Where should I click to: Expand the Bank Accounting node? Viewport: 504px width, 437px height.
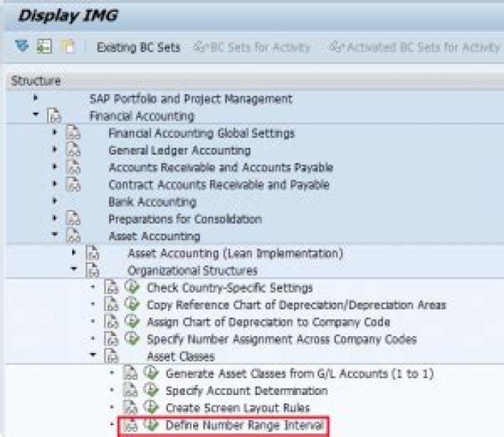pyautogui.click(x=55, y=201)
